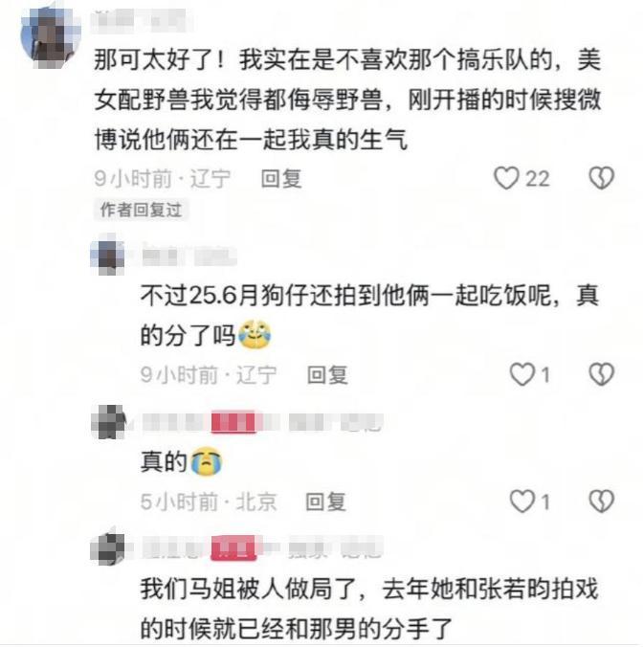
Task: Open avatar of the 真的 reply author
Action: click(108, 422)
